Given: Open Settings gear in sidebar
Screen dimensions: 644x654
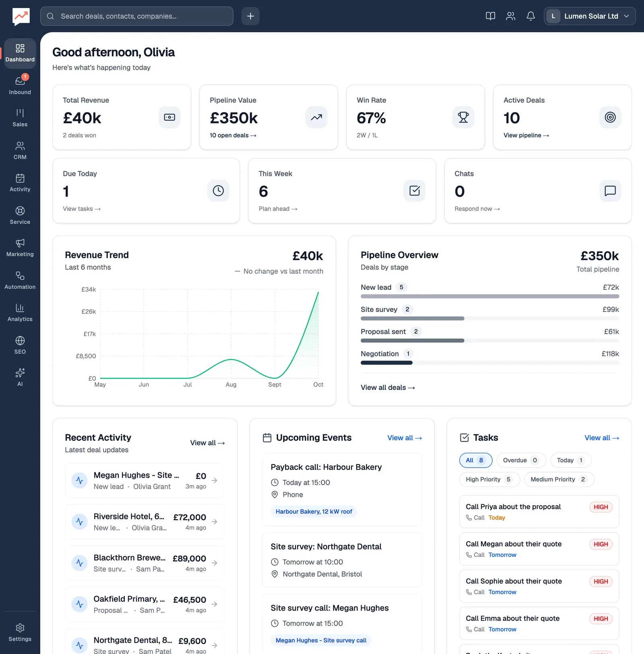Looking at the screenshot, I should [x=20, y=633].
